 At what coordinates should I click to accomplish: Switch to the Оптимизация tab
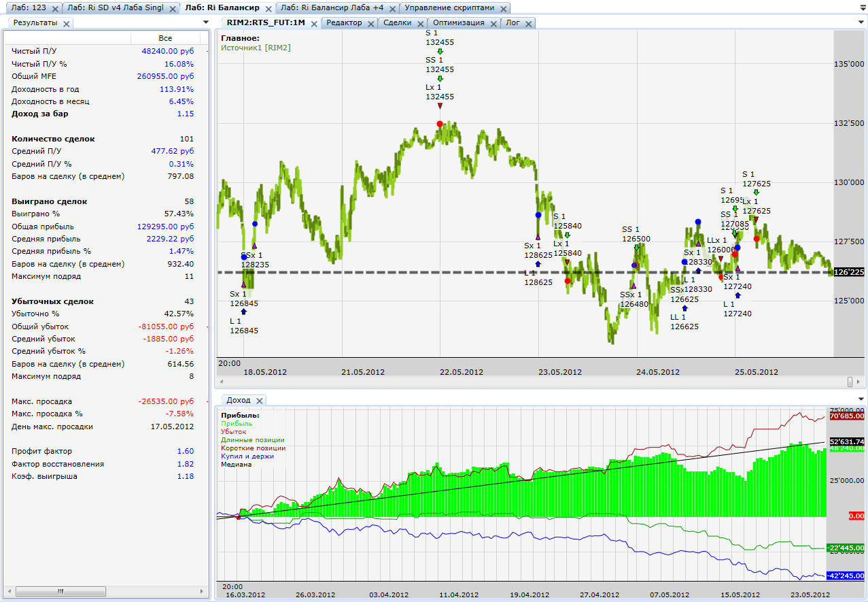pos(458,22)
